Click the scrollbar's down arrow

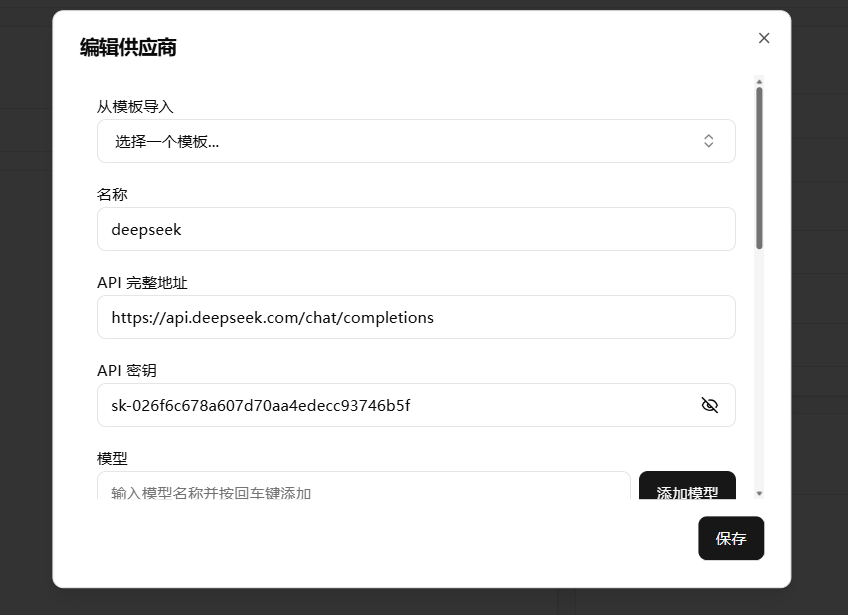click(760, 493)
